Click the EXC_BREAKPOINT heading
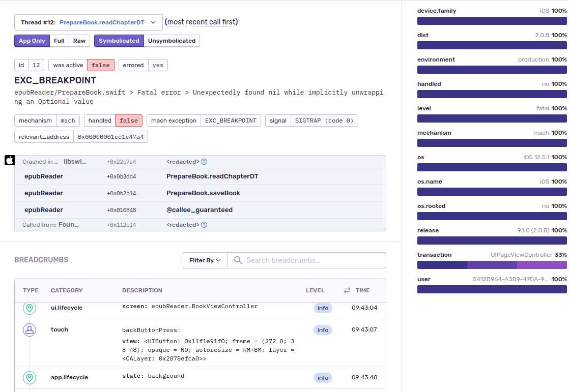 tap(55, 80)
